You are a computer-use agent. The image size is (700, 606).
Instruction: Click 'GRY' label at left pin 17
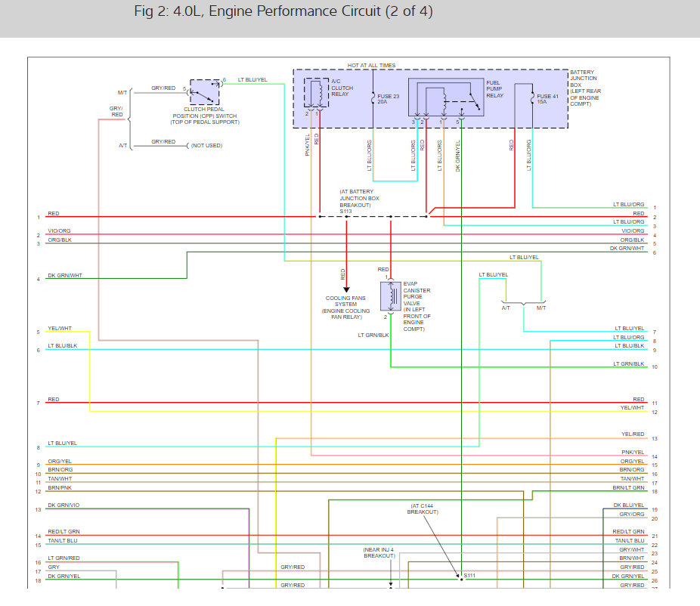[54, 567]
